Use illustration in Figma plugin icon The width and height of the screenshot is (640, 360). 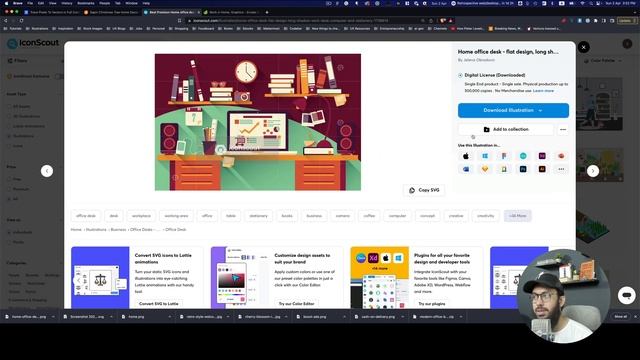click(x=504, y=156)
